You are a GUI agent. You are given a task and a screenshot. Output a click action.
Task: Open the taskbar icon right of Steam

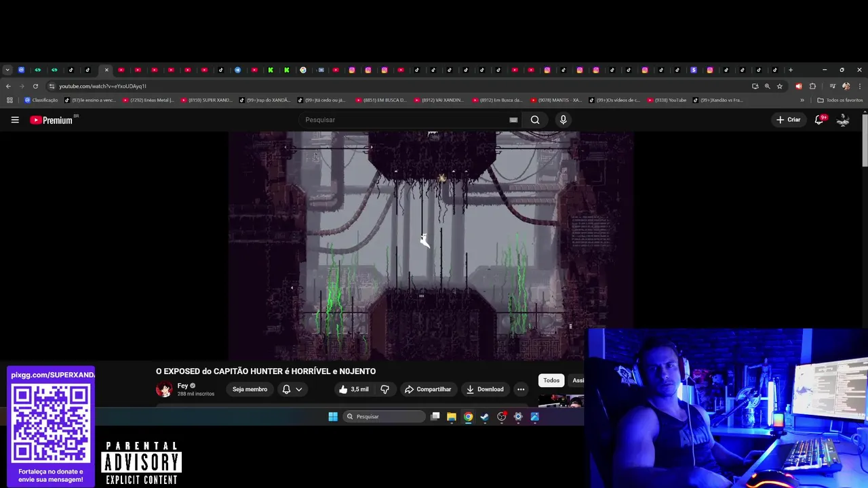coord(502,417)
